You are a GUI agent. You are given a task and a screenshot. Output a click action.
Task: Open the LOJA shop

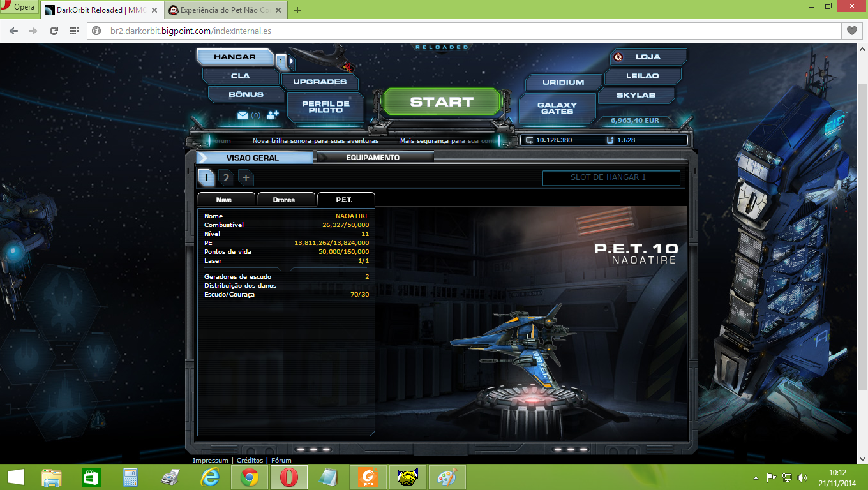coord(648,57)
